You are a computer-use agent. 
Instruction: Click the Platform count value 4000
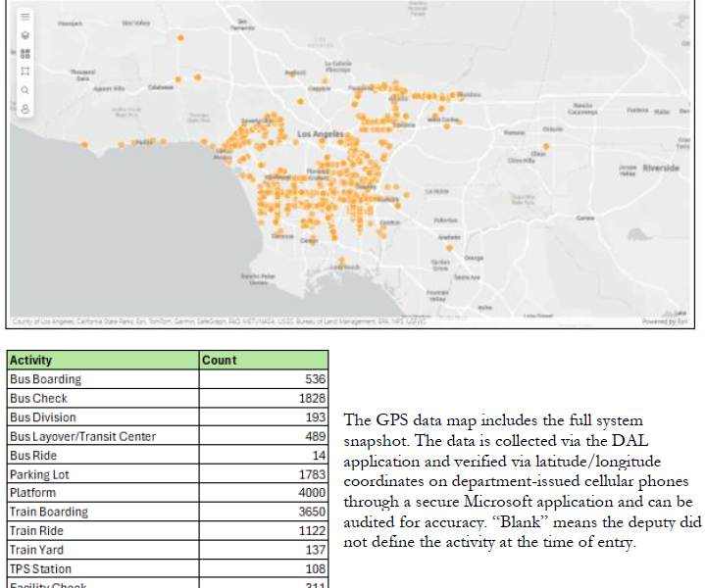pos(312,493)
